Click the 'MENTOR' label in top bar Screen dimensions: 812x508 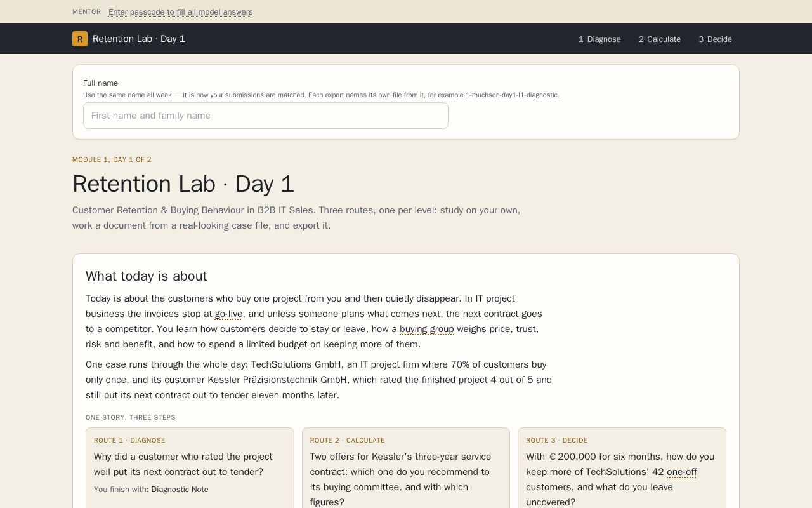point(86,11)
